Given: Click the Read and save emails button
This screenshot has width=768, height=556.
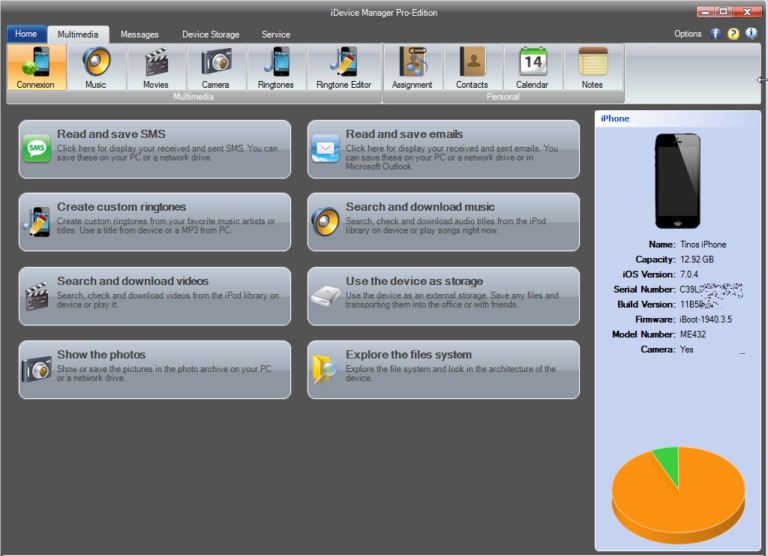Looking at the screenshot, I should pyautogui.click(x=443, y=149).
